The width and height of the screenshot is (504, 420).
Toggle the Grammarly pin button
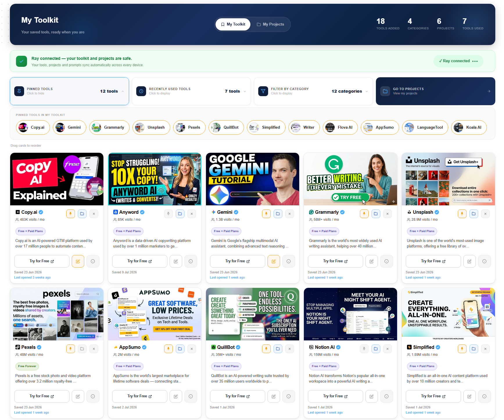click(x=364, y=214)
